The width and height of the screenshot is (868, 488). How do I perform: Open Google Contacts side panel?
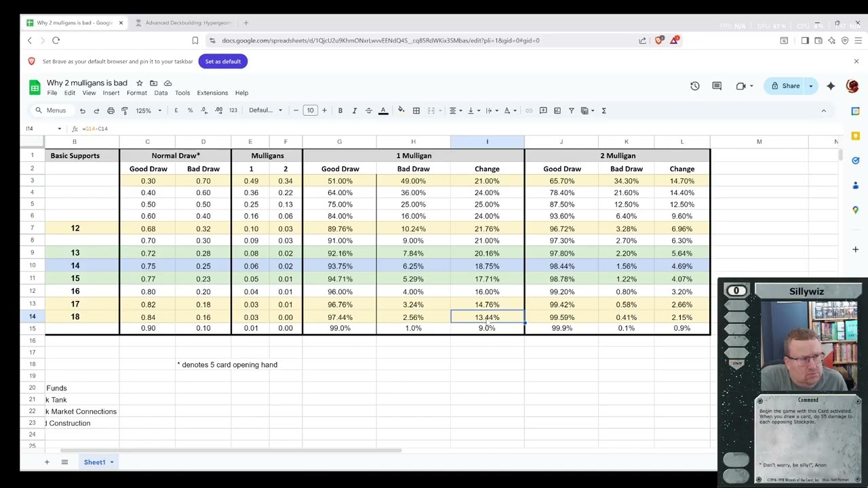coord(856,185)
